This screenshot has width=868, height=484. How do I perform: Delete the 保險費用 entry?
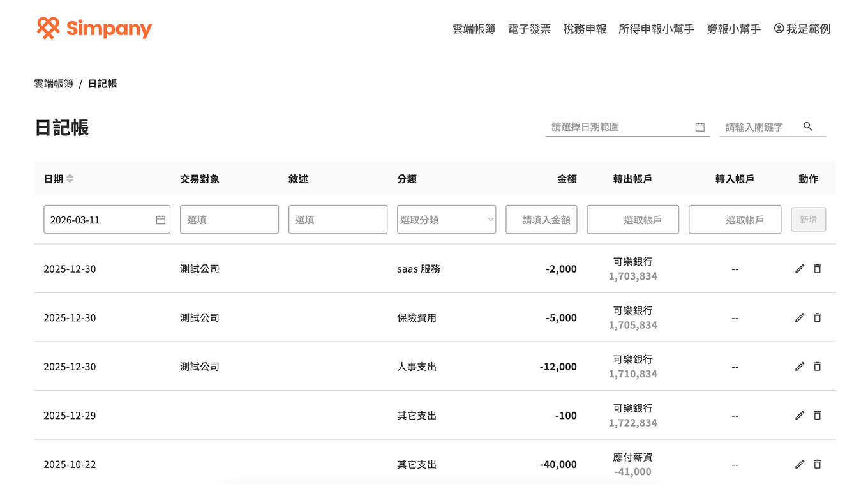point(818,317)
